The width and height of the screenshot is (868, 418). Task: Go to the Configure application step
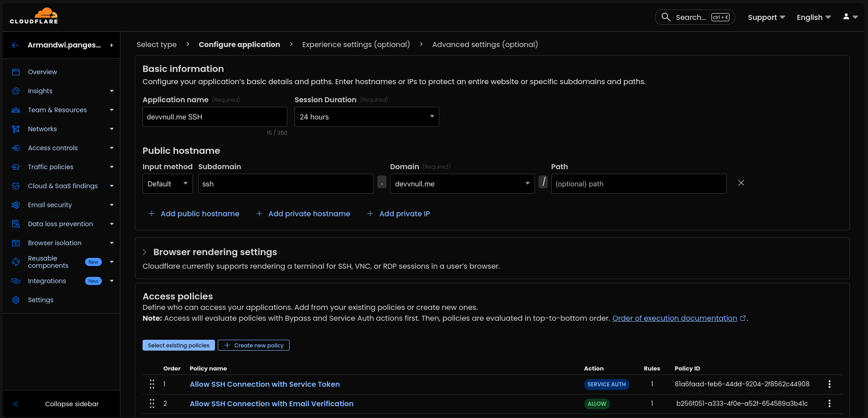pos(239,44)
